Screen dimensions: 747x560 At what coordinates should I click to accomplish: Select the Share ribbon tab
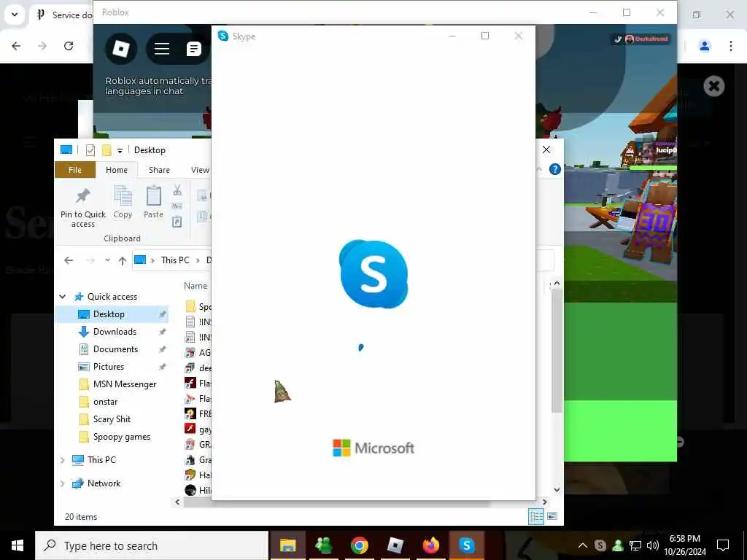159,170
